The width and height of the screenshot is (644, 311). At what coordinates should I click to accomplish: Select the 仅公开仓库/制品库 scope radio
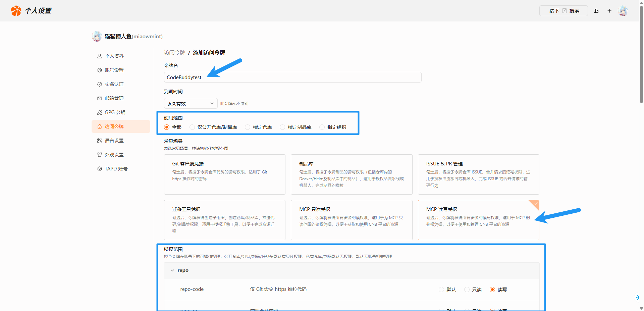(192, 127)
